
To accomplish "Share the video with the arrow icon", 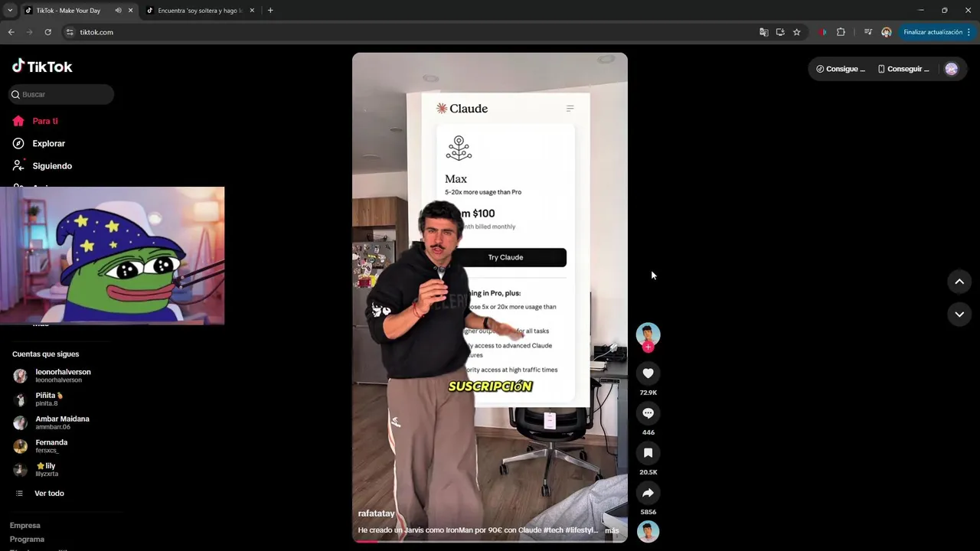I will [x=648, y=492].
